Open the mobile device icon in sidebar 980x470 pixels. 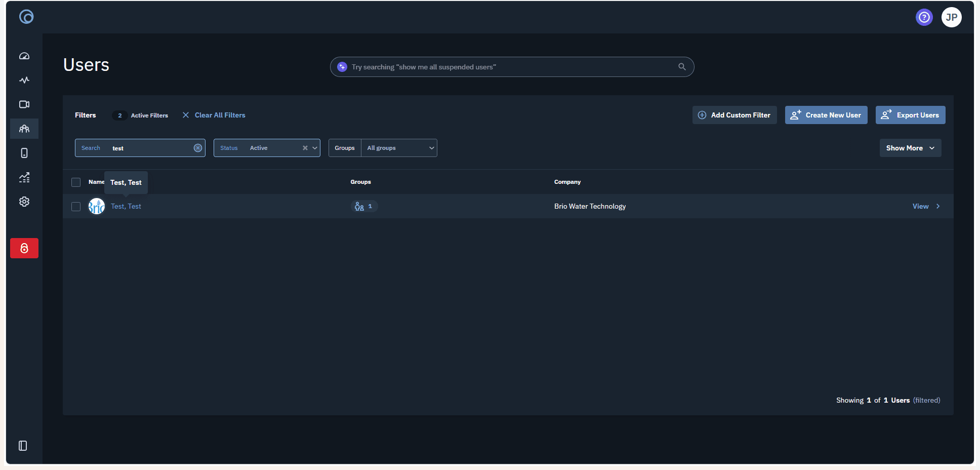[x=24, y=153]
